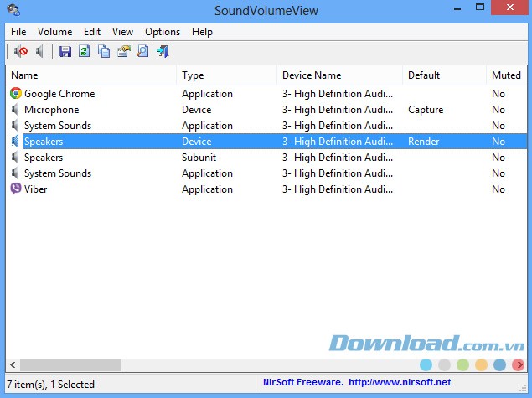532x398 pixels.
Task: Click the Unmute speaker toolbar icon
Action: [x=39, y=52]
